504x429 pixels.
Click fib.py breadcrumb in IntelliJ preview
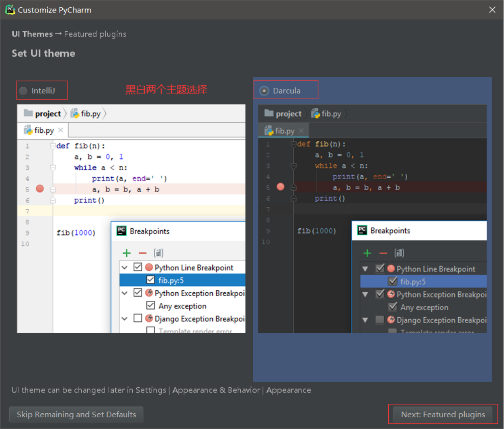tap(86, 114)
